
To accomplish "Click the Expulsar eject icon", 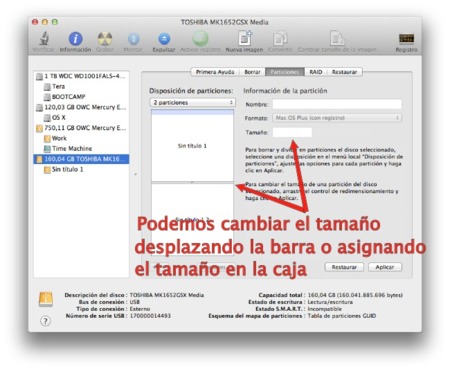I will coord(164,39).
